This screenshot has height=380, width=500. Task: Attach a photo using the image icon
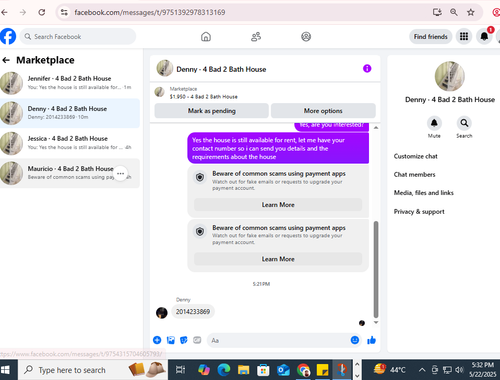click(171, 340)
